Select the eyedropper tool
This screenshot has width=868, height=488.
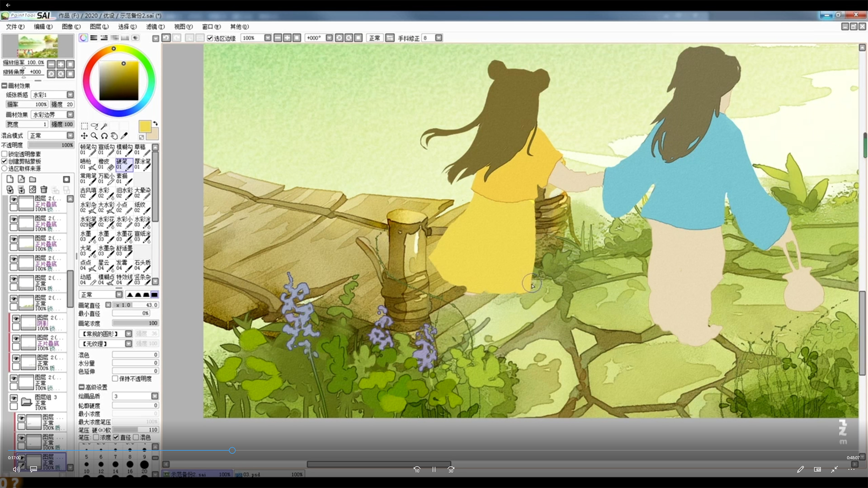click(x=124, y=136)
